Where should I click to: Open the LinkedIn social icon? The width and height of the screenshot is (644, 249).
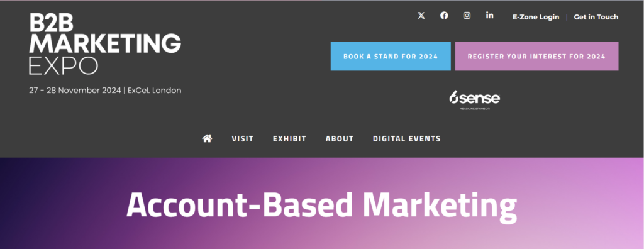tap(489, 15)
